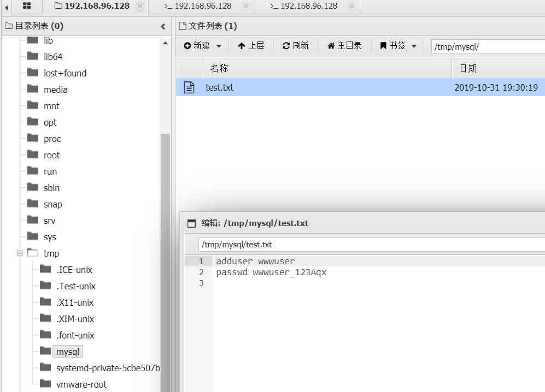Open the lib folder in tree
Viewport: 545px width, 392px height.
tap(48, 40)
